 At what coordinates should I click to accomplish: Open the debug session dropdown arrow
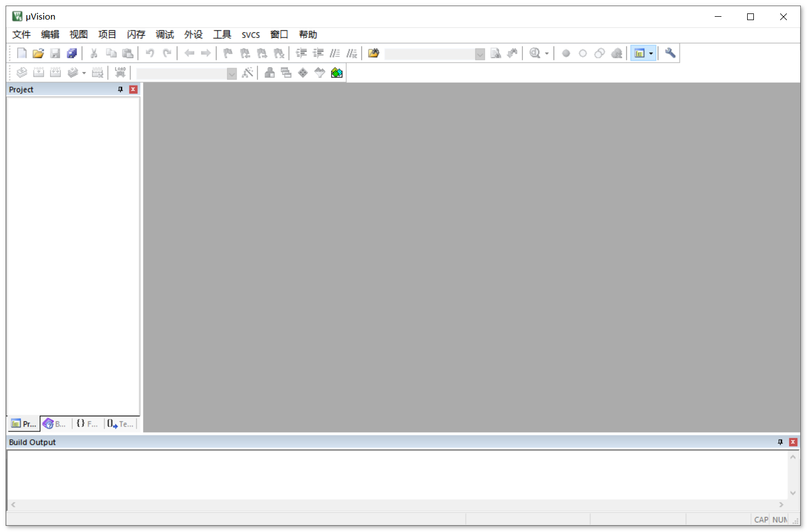(546, 54)
